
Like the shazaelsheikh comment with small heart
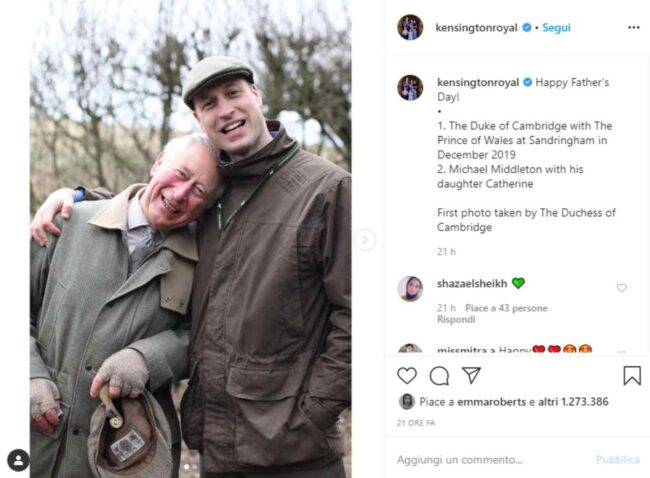tap(622, 288)
